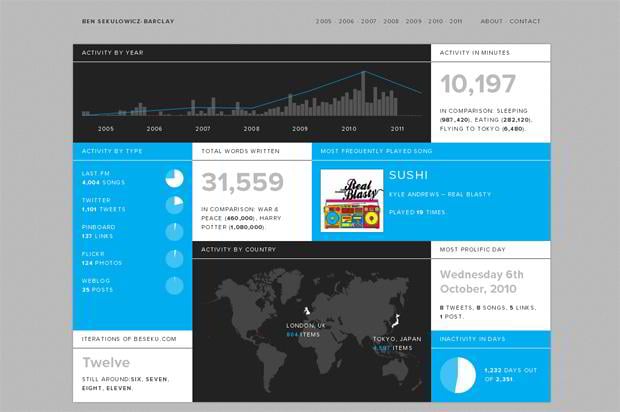This screenshot has width=620, height=412.
Task: Click the Pinboard pie chart icon
Action: [174, 231]
